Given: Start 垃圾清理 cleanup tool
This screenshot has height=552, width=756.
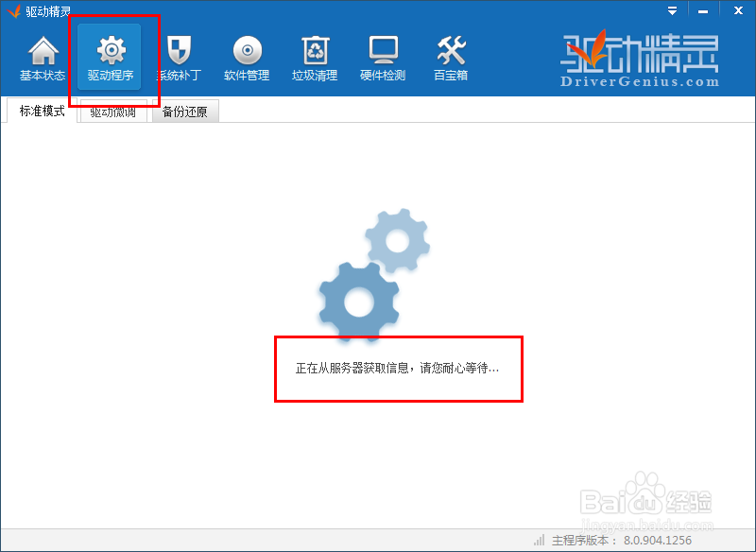Looking at the screenshot, I should click(x=315, y=57).
